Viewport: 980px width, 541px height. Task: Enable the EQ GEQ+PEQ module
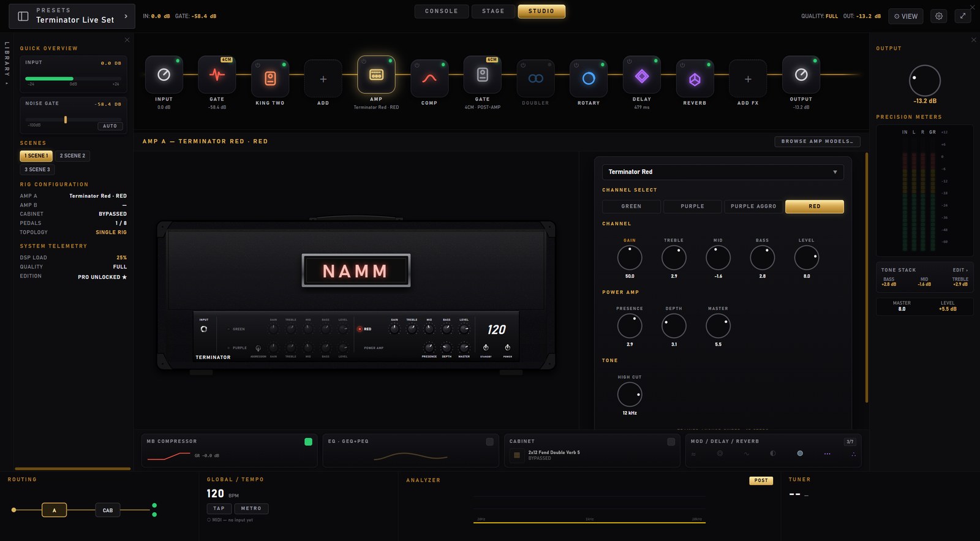coord(489,442)
